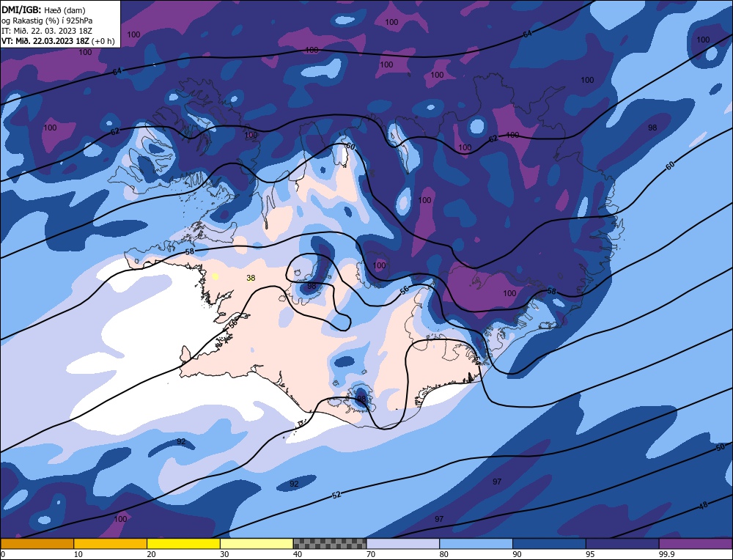Click the 'IT: Mið. 22. 03. 2023 18Z' line
The width and height of the screenshot is (733, 560).
pos(47,31)
